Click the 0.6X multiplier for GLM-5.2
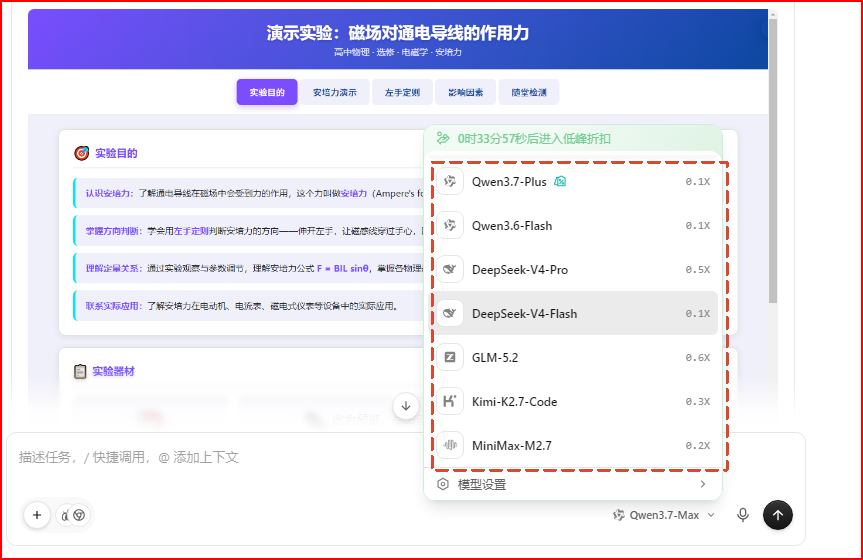 click(x=697, y=358)
